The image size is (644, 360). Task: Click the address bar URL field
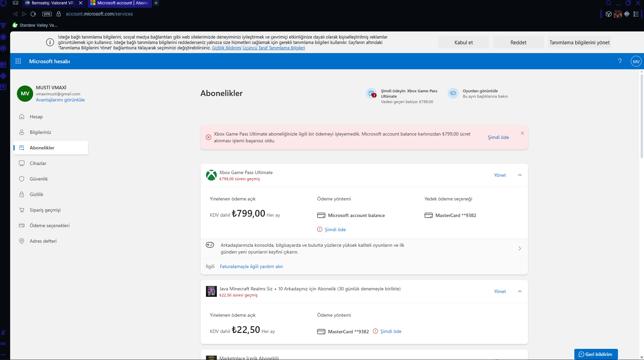pos(99,14)
